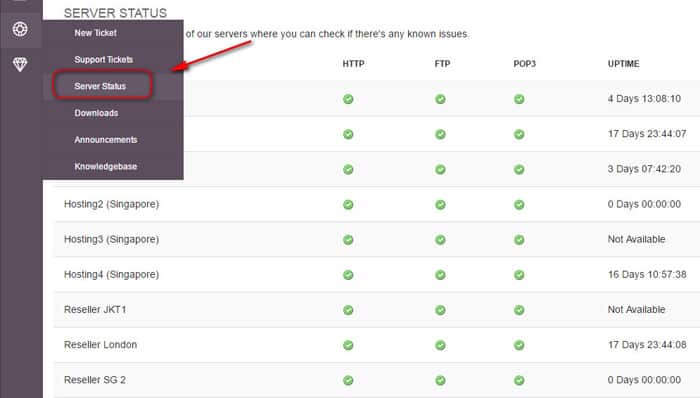This screenshot has width=700, height=398.
Task: Open Knowledgebase from the support menu
Action: click(x=106, y=166)
